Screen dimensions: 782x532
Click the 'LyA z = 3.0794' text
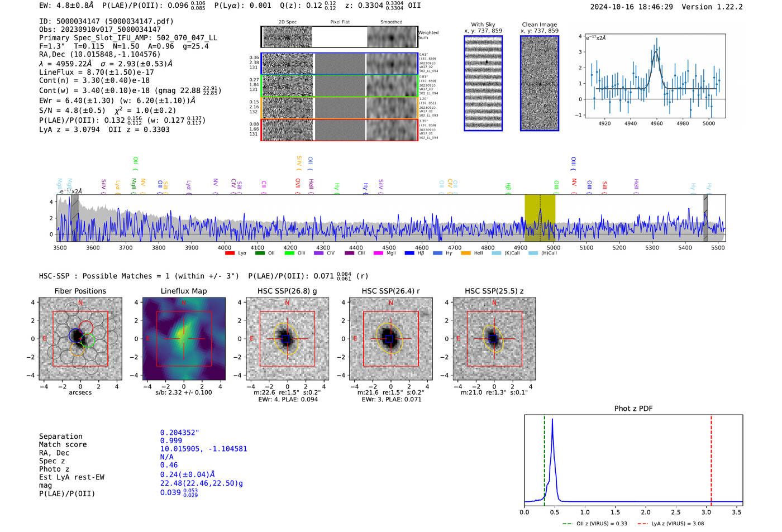pyautogui.click(x=69, y=130)
